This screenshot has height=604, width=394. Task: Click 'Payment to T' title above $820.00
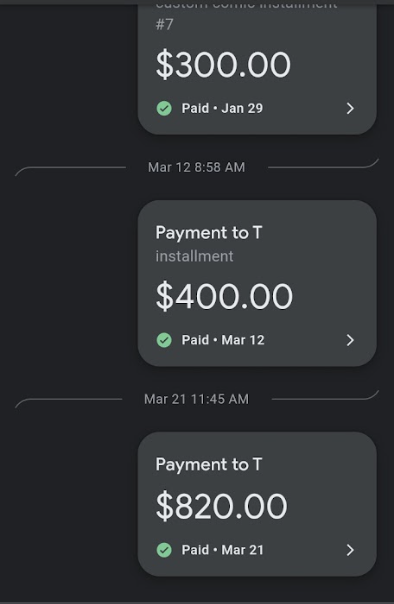tap(209, 465)
